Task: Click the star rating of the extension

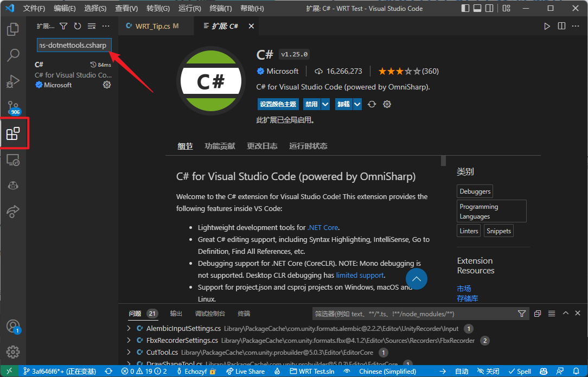Action: pos(408,71)
